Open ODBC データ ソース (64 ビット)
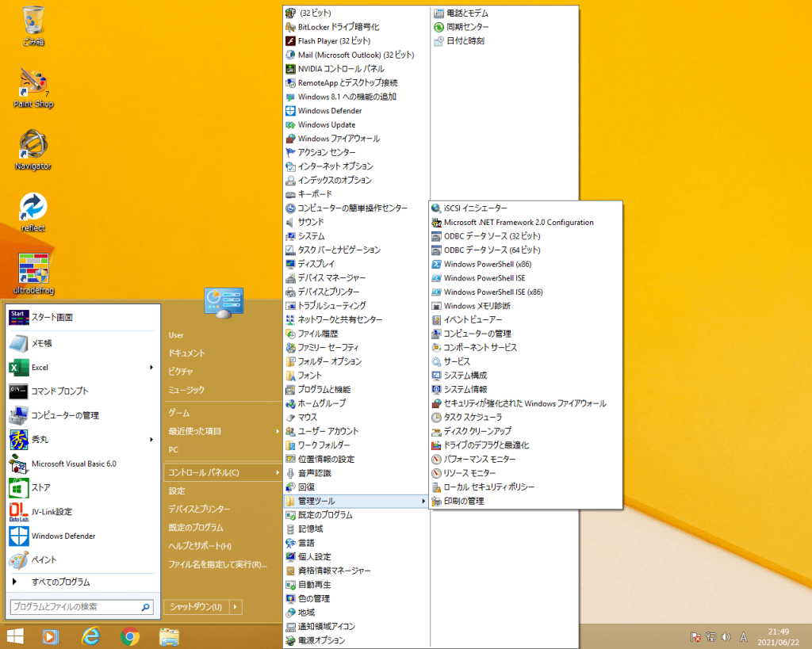 tap(526, 250)
